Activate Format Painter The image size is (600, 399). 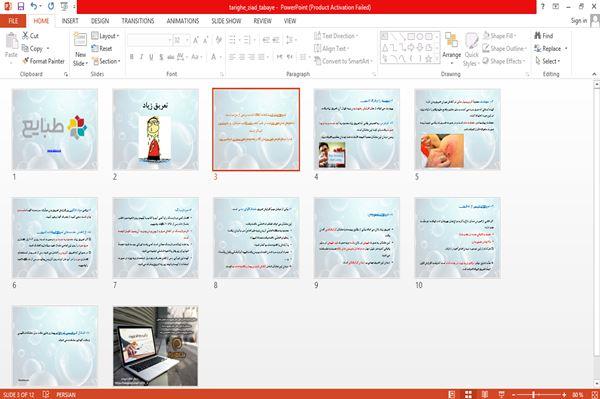tap(43, 61)
